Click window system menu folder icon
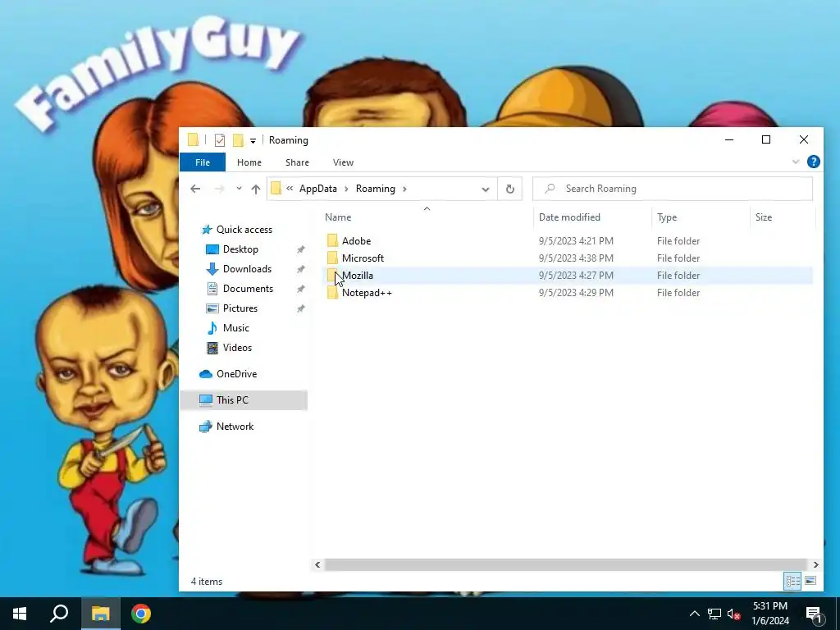The width and height of the screenshot is (840, 630). click(193, 140)
